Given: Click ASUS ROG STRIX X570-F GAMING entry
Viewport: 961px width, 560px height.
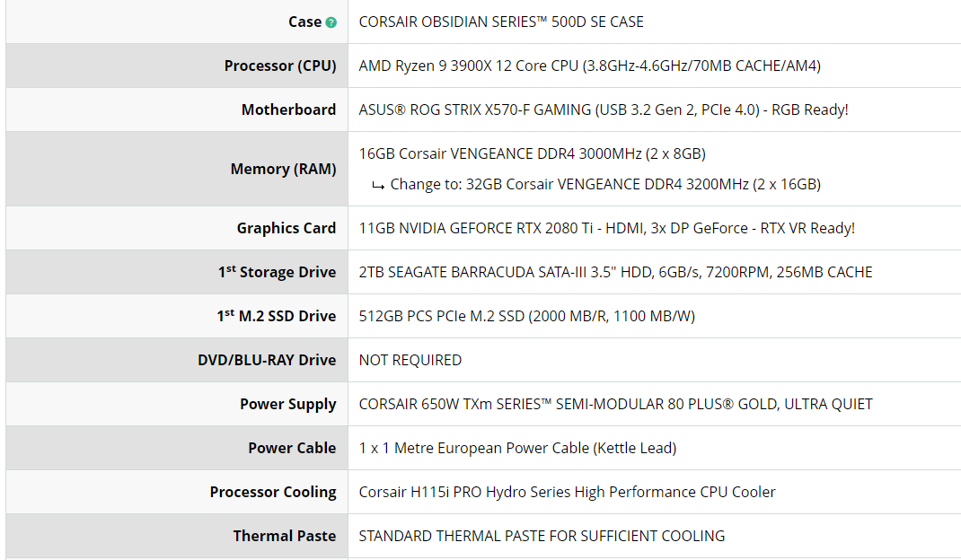Looking at the screenshot, I should (x=603, y=109).
